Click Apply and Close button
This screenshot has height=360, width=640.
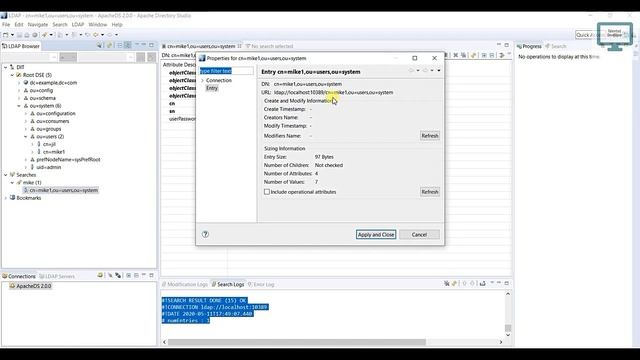[376, 235]
